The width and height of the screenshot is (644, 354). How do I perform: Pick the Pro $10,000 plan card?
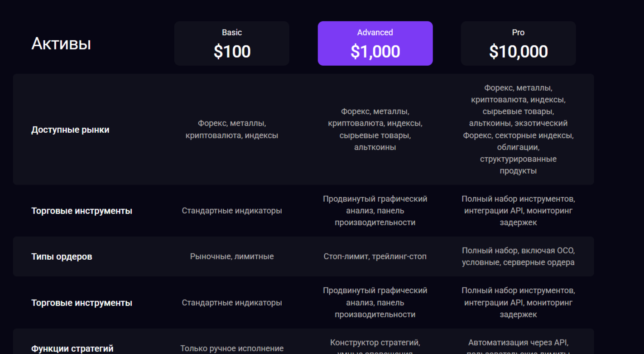(518, 44)
